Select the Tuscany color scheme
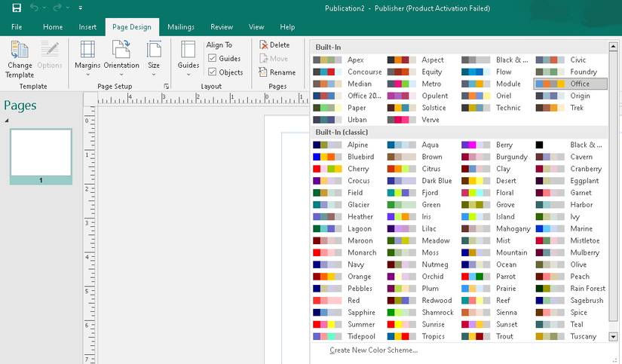Viewport: 622px width, 364px height. (568, 336)
